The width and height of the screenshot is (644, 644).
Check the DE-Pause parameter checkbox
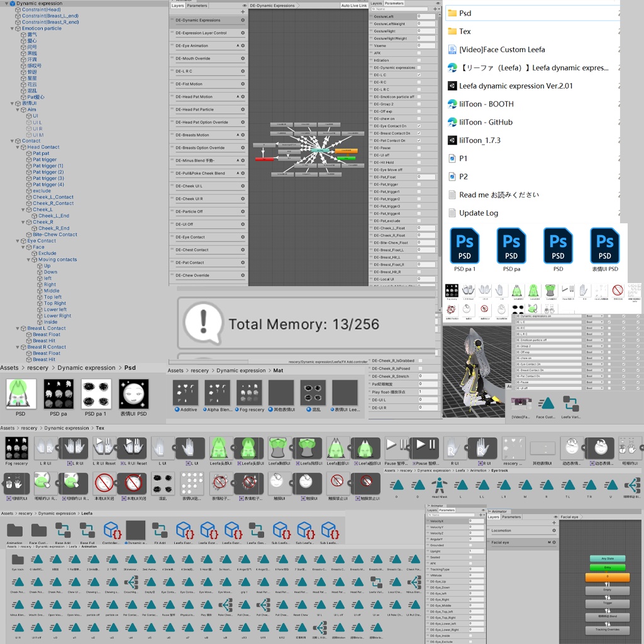[x=418, y=148]
